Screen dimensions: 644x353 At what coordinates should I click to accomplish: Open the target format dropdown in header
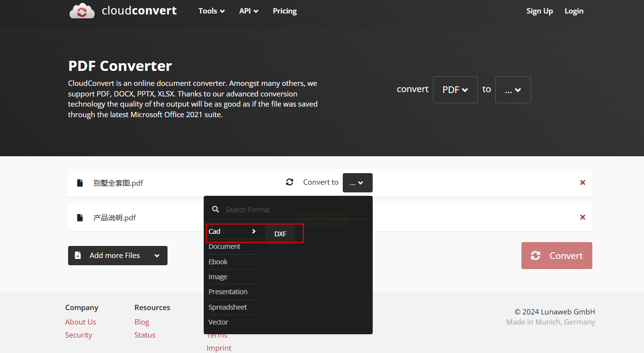coord(513,90)
